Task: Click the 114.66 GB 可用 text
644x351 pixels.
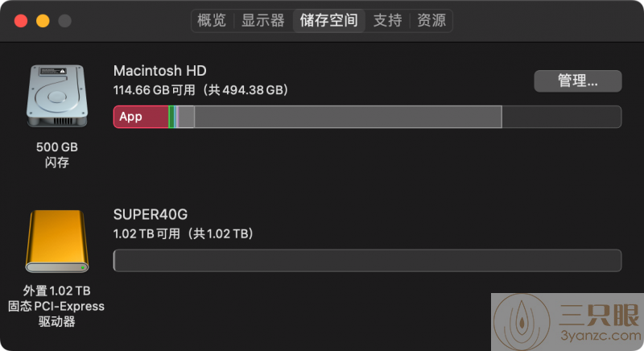Action: (154, 90)
